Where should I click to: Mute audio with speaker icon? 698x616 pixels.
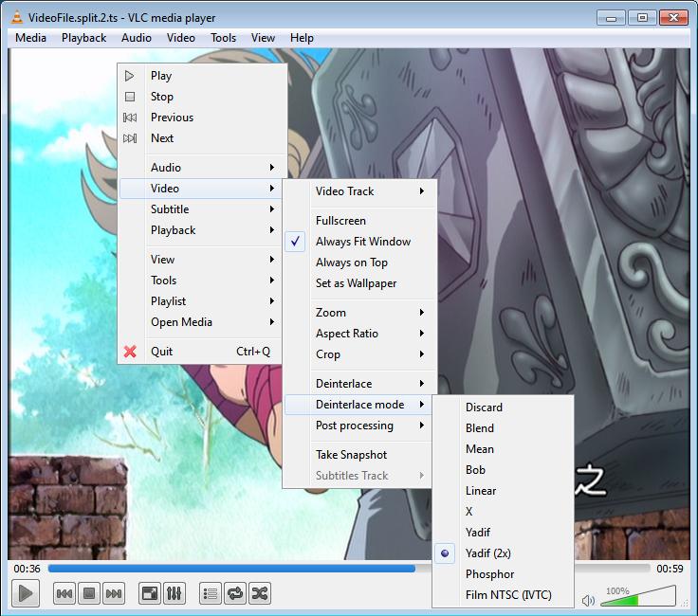click(588, 601)
